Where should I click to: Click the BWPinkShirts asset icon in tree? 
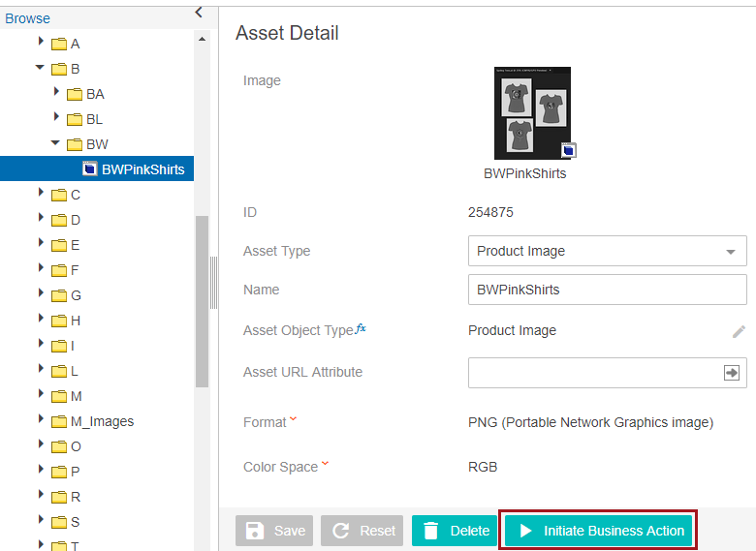click(x=89, y=169)
